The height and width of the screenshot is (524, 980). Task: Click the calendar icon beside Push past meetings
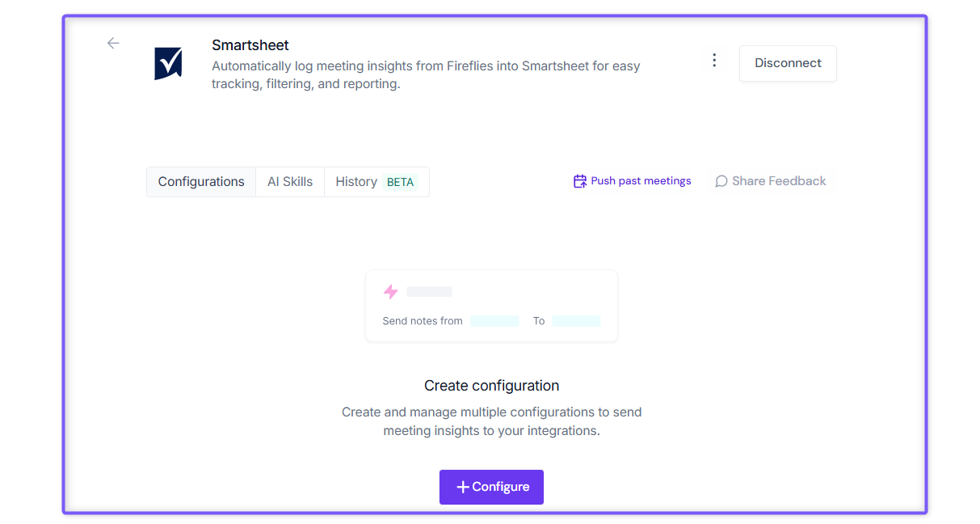[580, 181]
